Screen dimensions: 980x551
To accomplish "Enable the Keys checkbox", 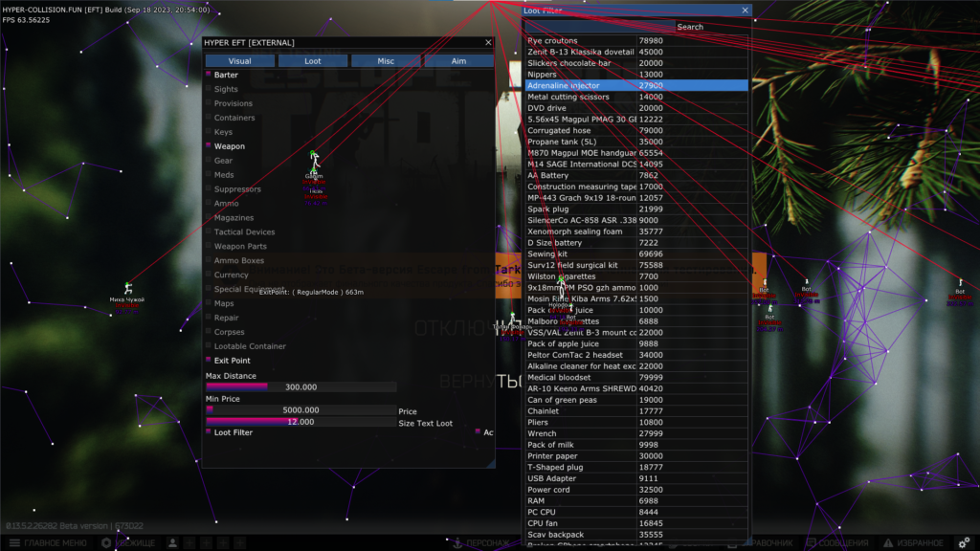I will 209,132.
